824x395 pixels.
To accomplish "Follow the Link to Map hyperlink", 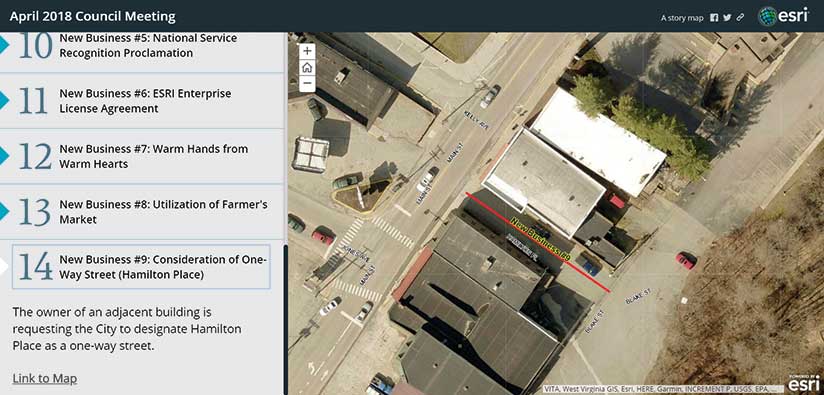I will pos(45,378).
